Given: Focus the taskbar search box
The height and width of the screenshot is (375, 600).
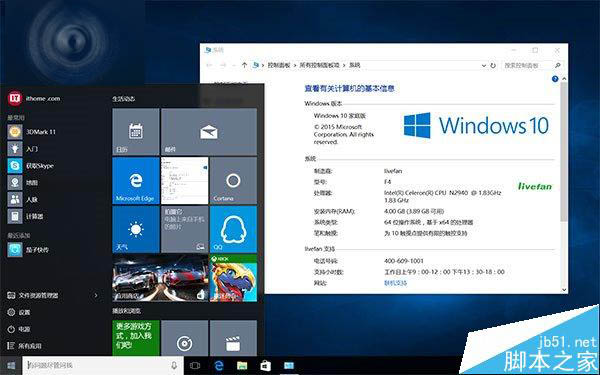Looking at the screenshot, I should tap(103, 365).
